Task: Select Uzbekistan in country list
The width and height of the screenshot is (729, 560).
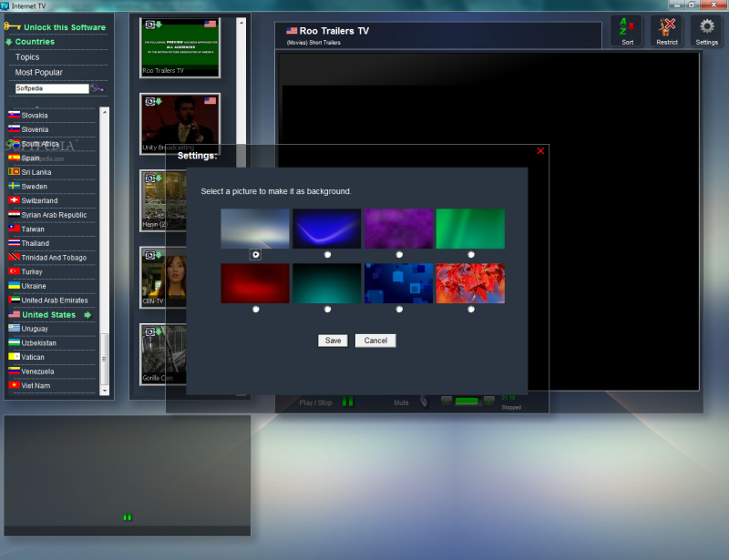Action: click(38, 343)
